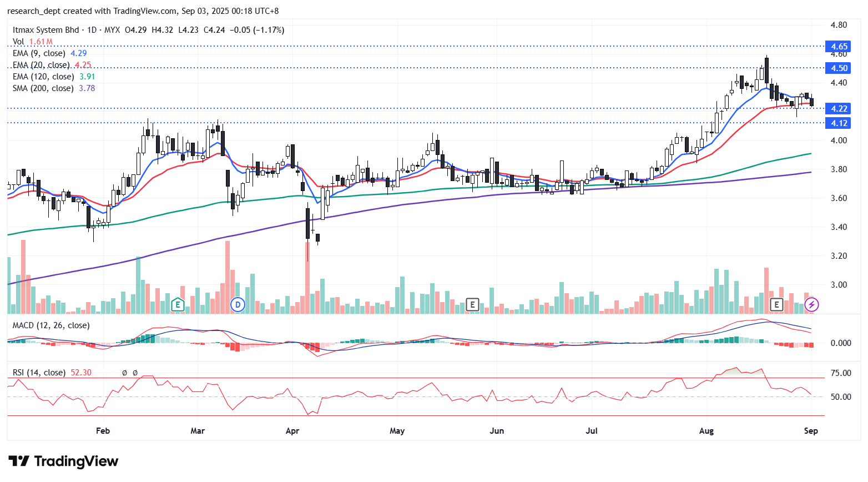Click the 75.00 label on RSI scale
The height and width of the screenshot is (482, 868).
841,373
